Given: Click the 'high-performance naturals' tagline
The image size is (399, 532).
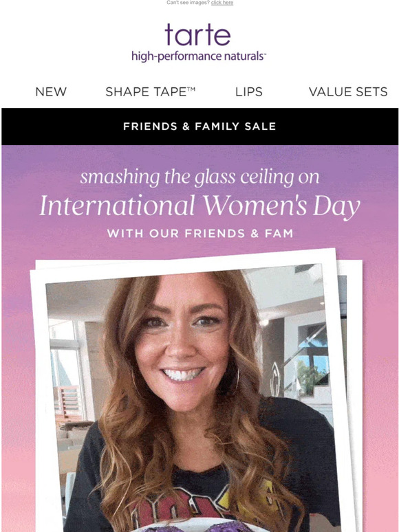Looking at the screenshot, I should tap(199, 56).
